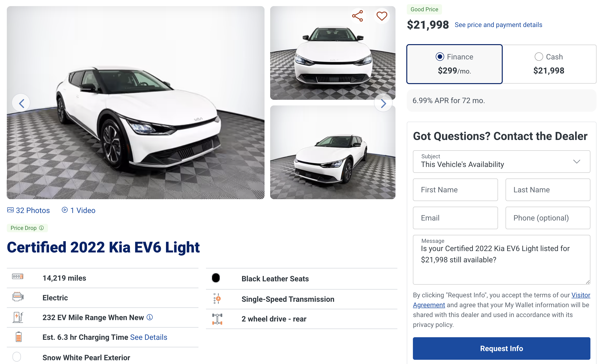Advance gallery with the right arrow
601x364 pixels.
click(383, 103)
